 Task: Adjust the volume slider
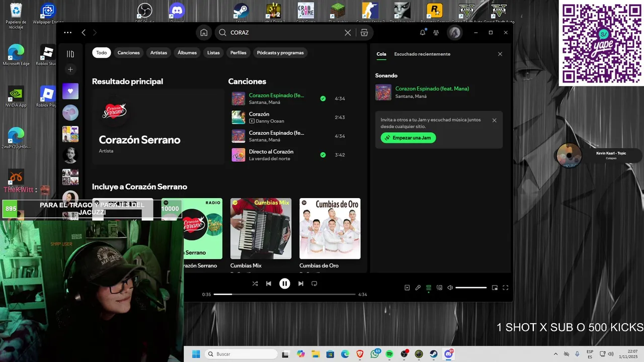click(471, 288)
